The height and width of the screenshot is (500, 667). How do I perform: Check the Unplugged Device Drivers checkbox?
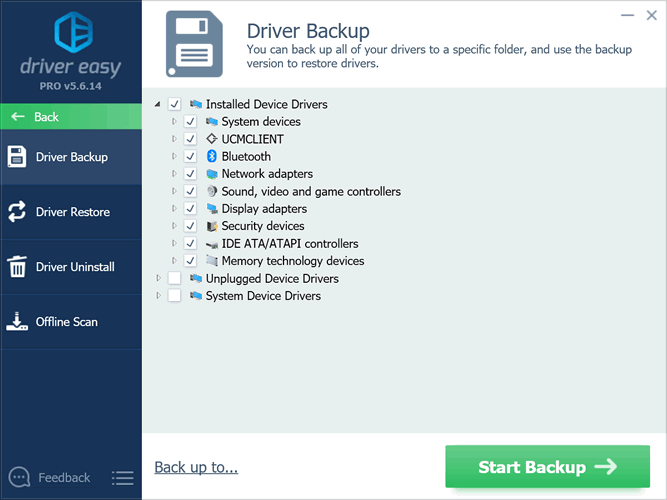(x=174, y=278)
